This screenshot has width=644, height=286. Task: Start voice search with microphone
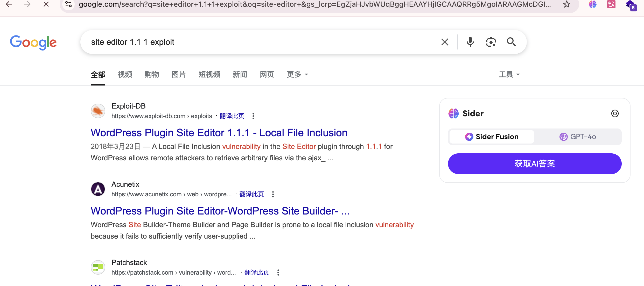[470, 42]
